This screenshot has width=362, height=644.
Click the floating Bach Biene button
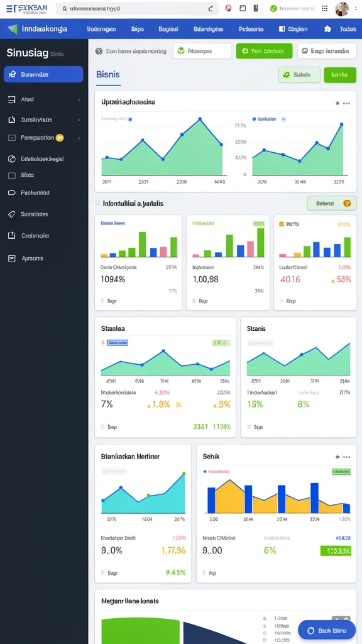tap(327, 630)
